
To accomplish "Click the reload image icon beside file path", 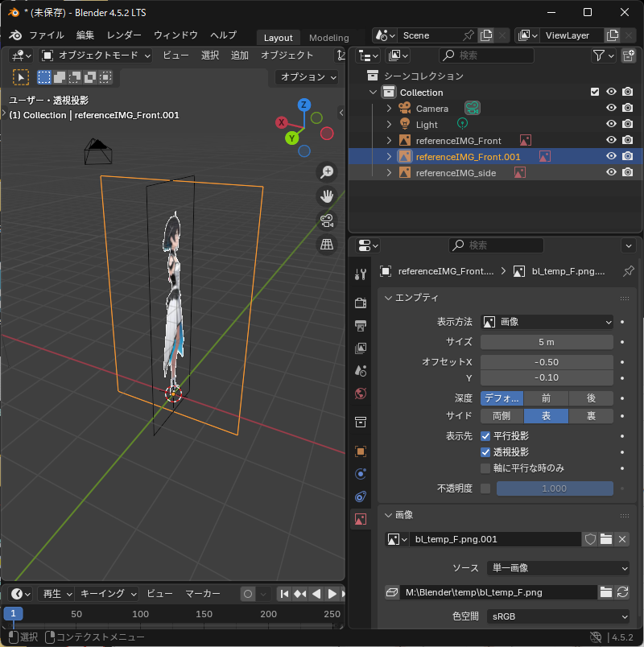I will click(622, 592).
